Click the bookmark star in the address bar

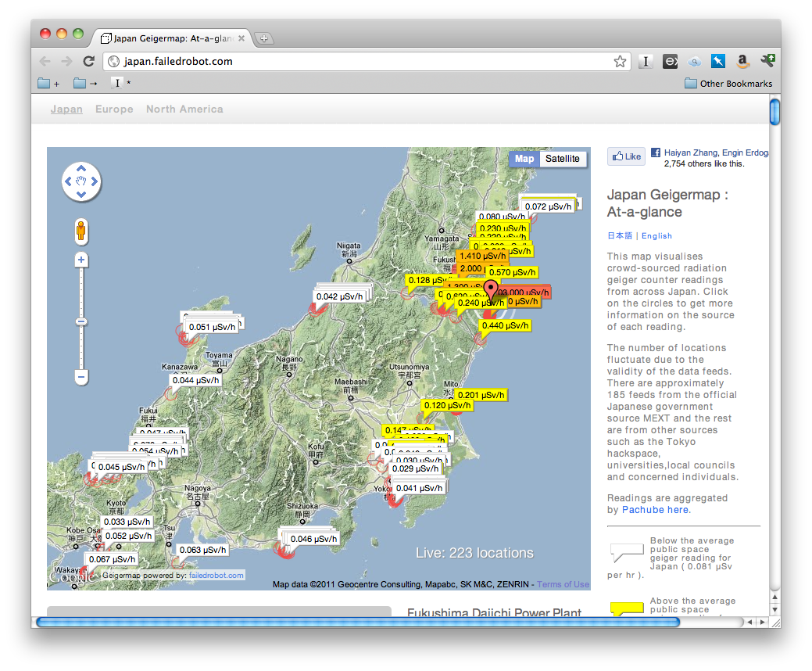620,60
